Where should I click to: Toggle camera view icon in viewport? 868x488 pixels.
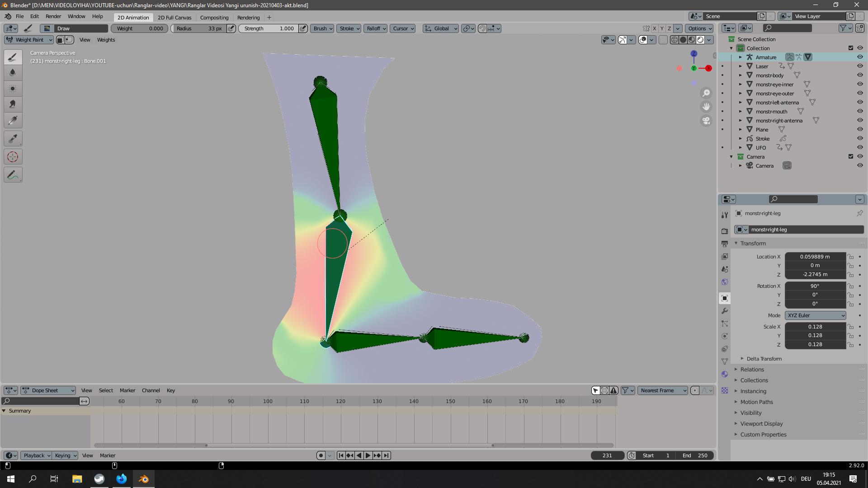coord(706,121)
